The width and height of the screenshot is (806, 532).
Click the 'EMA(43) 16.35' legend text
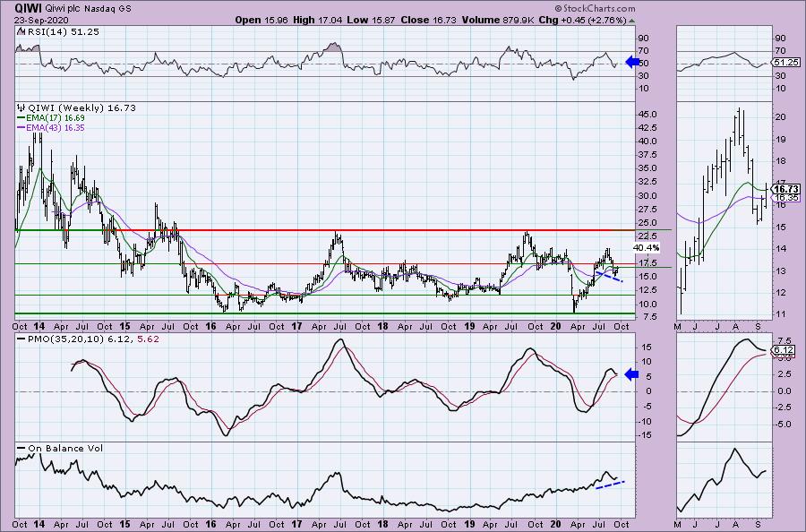pos(56,128)
